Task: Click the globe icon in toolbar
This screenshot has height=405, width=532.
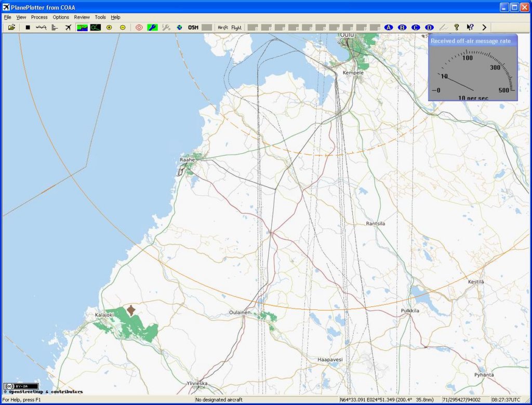Action: tap(179, 28)
